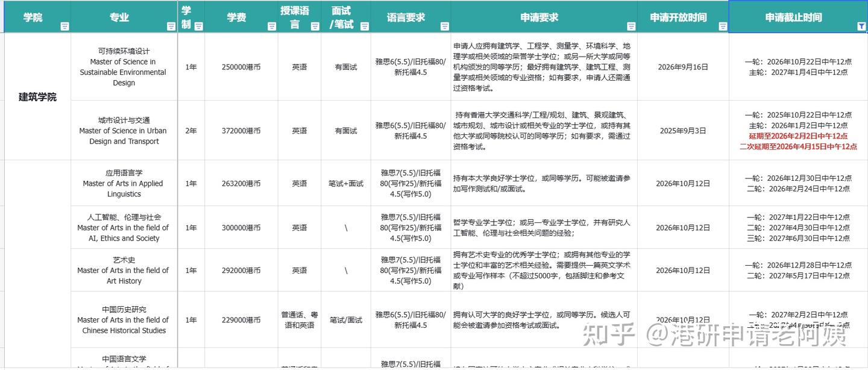This screenshot has height=370, width=868.
Task: Select the 372000港币 tuition cell
Action: (x=241, y=130)
